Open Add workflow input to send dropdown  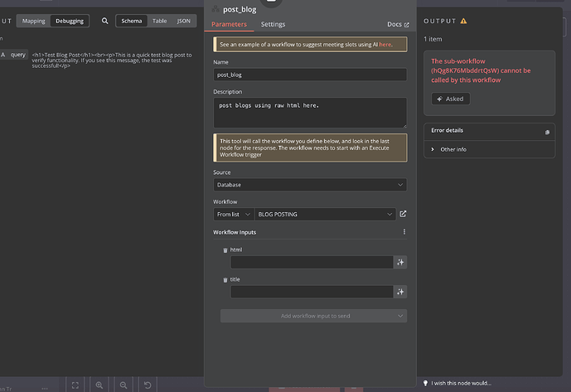(313, 316)
